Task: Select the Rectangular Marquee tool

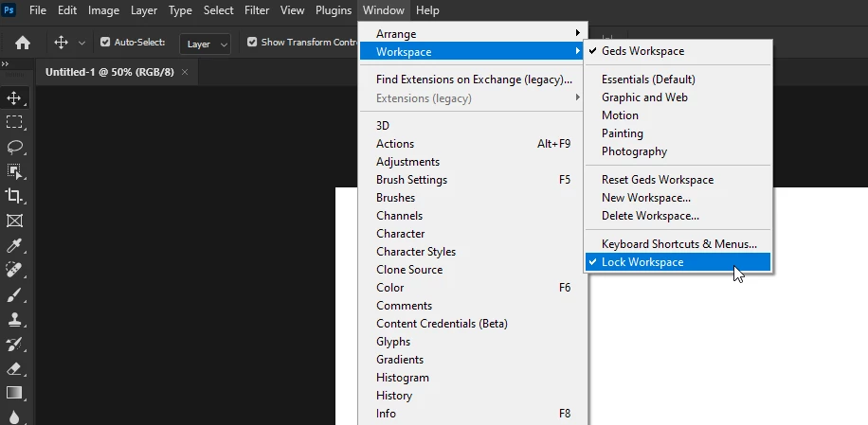Action: tap(14, 122)
